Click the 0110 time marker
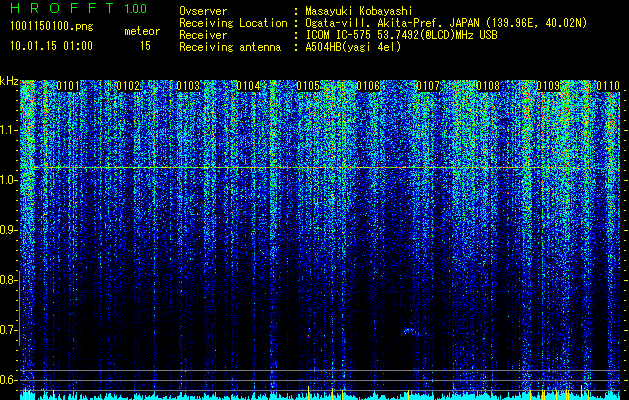Viewport: 629px width, 400px height. click(608, 86)
